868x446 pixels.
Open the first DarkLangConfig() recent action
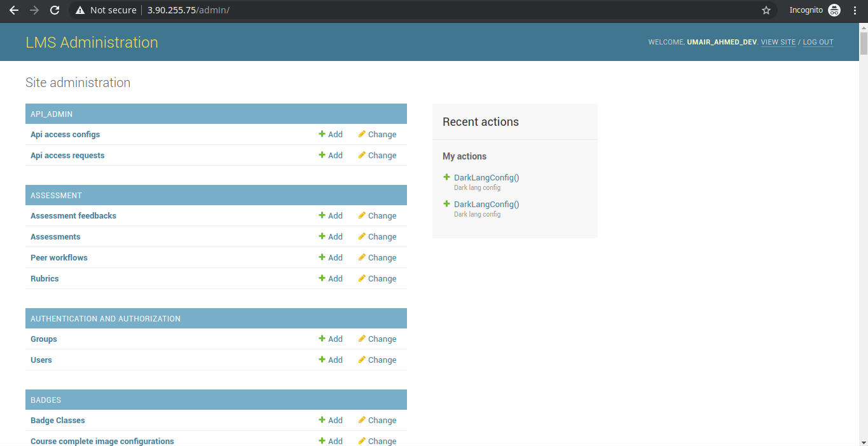point(486,177)
